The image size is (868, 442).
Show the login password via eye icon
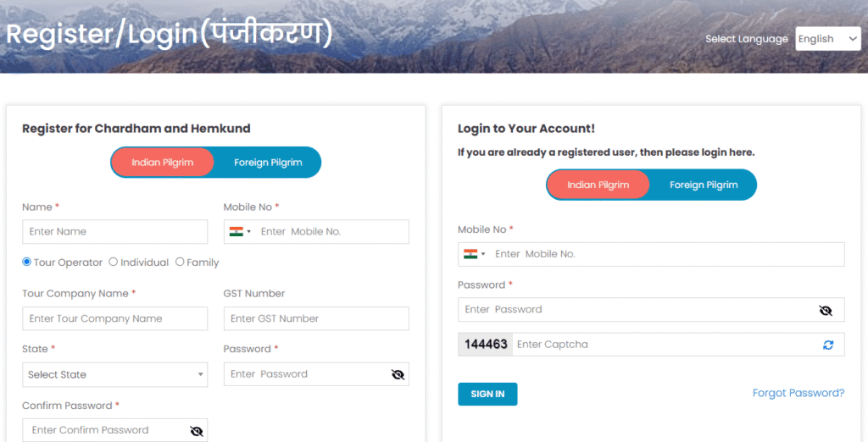826,311
